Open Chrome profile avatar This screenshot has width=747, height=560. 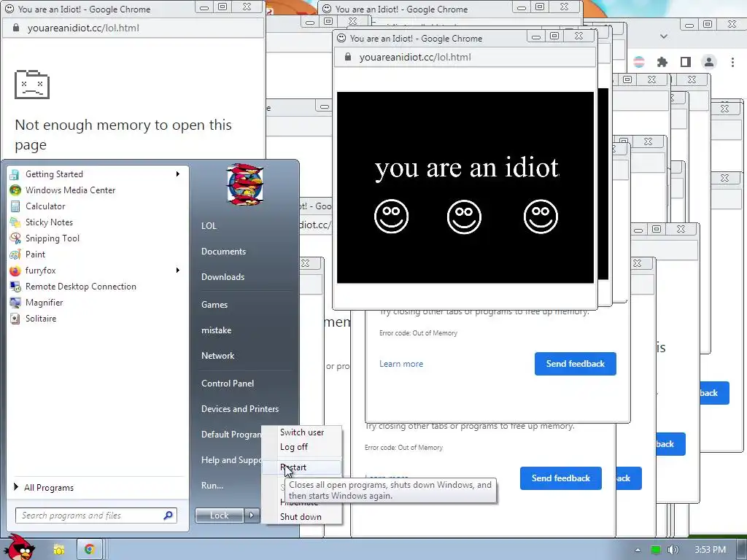709,62
